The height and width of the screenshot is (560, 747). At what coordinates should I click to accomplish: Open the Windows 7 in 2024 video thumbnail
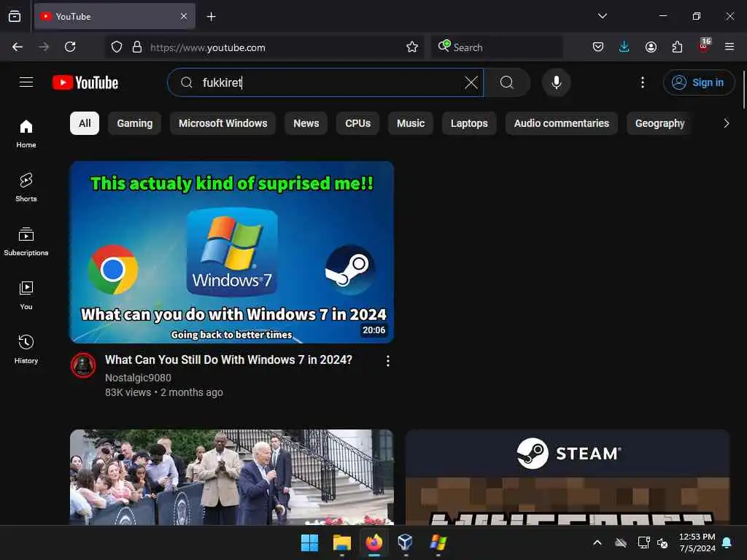click(232, 252)
